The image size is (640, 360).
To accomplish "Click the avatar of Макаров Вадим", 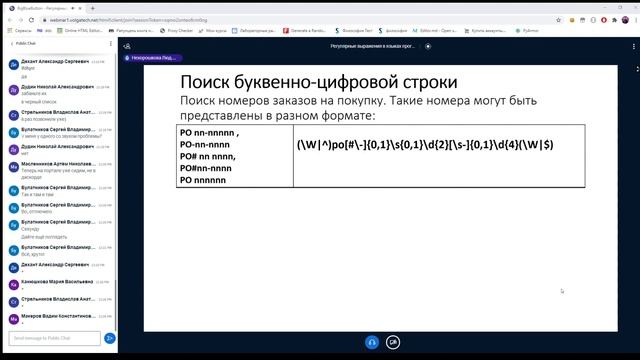I will tap(13, 319).
